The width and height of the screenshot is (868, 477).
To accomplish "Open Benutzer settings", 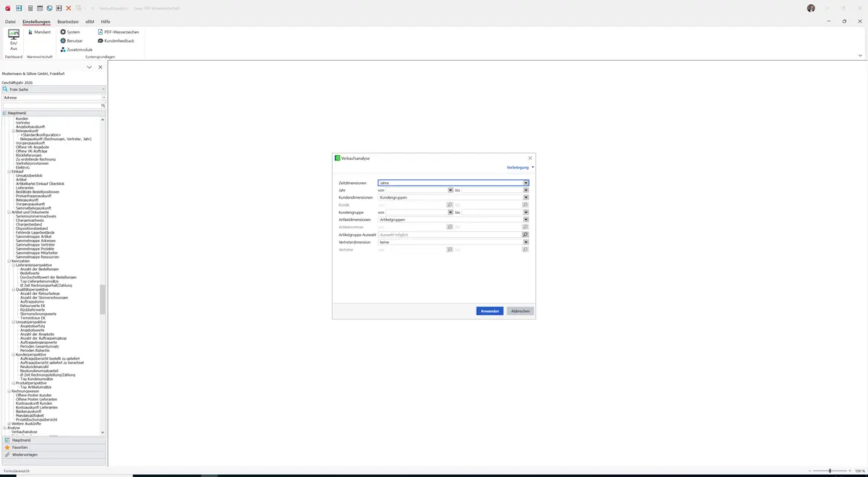I will [72, 40].
